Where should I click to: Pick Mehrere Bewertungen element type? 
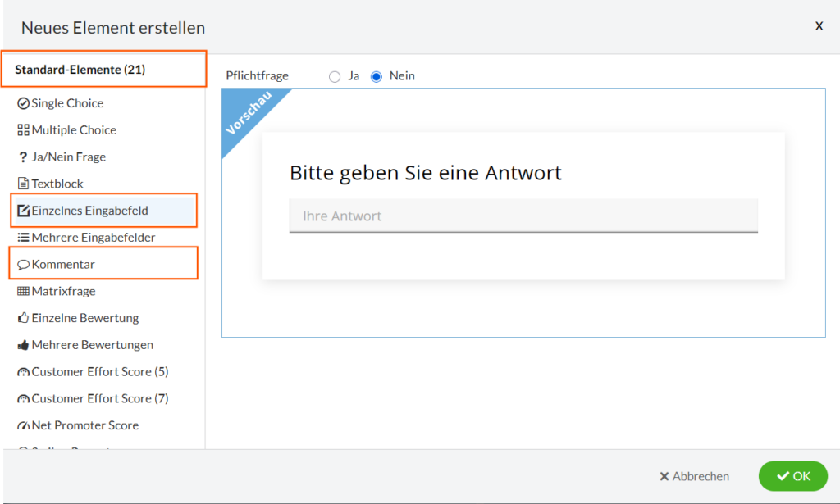coord(92,345)
